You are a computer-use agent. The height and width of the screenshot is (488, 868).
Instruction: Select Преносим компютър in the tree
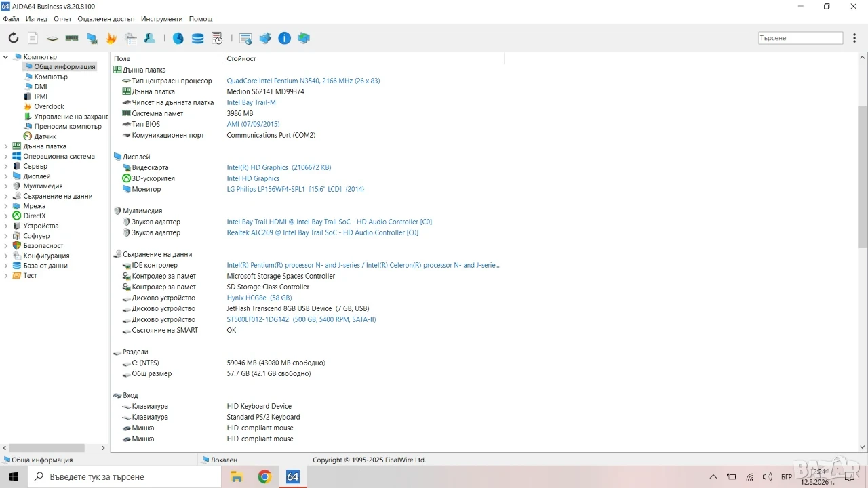click(68, 127)
